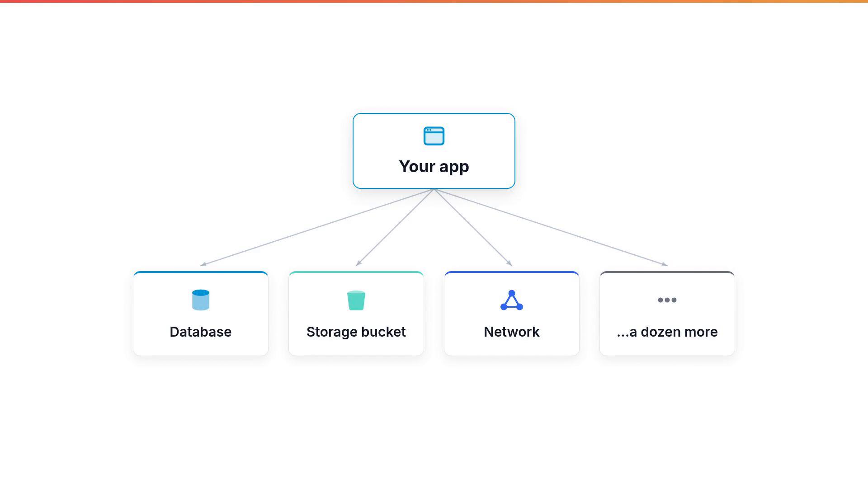Click the teal storage bucket icon
Image resolution: width=868 pixels, height=488 pixels.
tap(356, 300)
